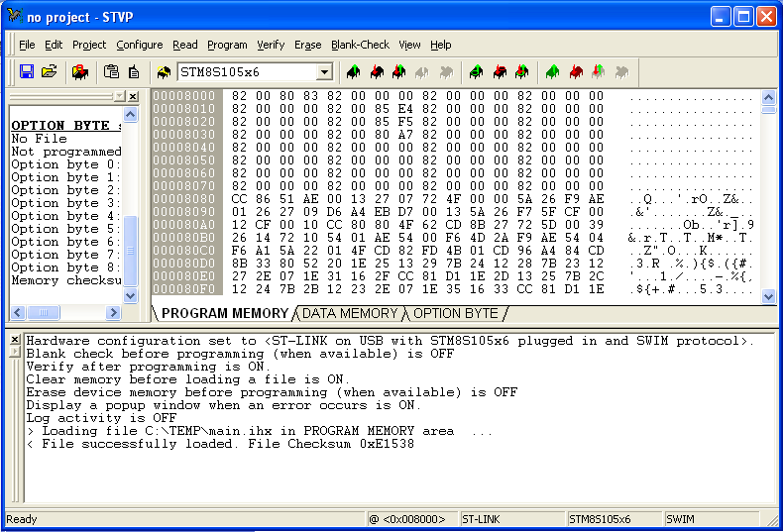The height and width of the screenshot is (532, 783).
Task: Click the device name field showing STM8S105x6
Action: [x=248, y=72]
